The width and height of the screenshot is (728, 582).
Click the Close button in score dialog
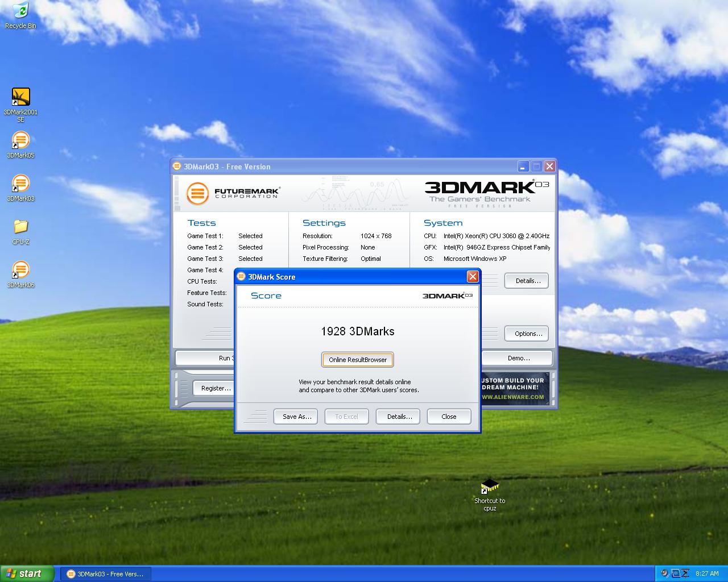pos(449,417)
